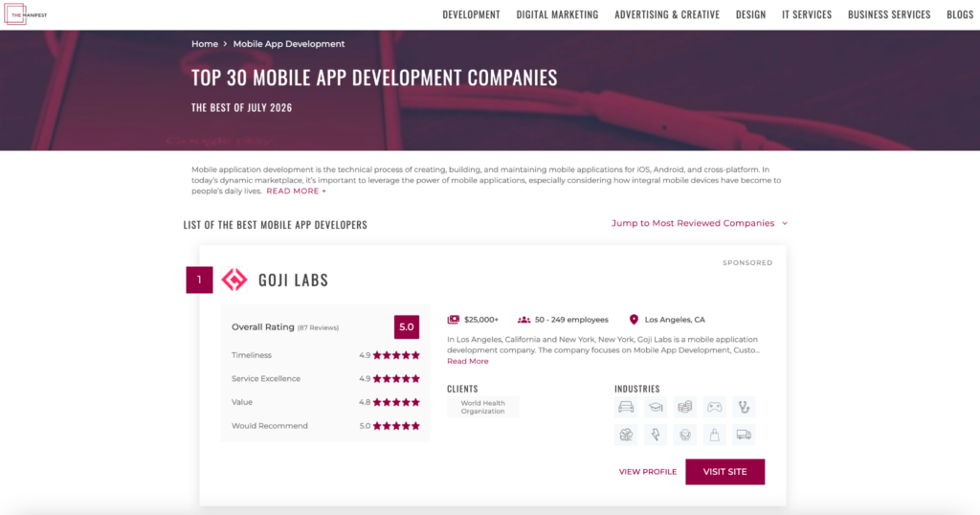
Task: Select the energy lightning bolt industry icon
Action: [x=655, y=435]
